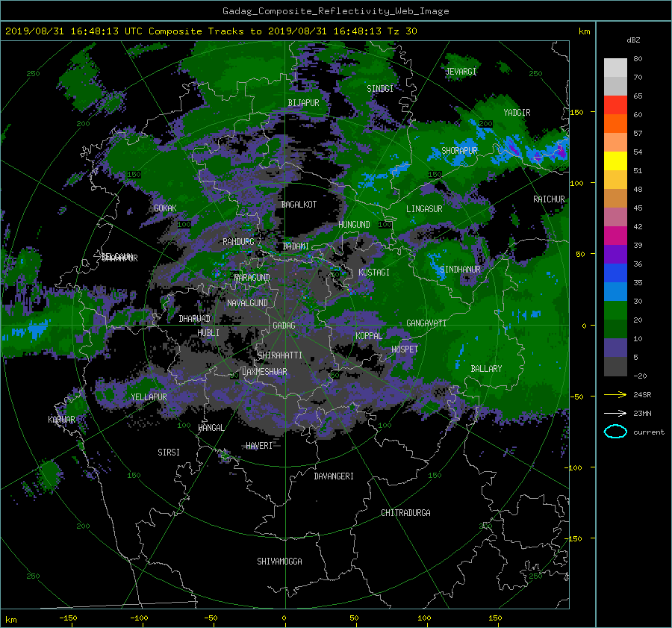Select the green 20 dBZ legend swatch

615,311
